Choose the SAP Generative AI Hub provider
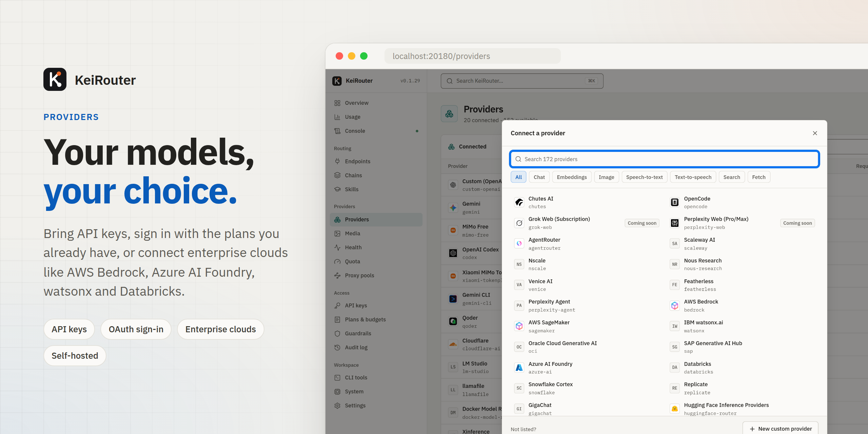This screenshot has height=434, width=868. tap(742, 347)
